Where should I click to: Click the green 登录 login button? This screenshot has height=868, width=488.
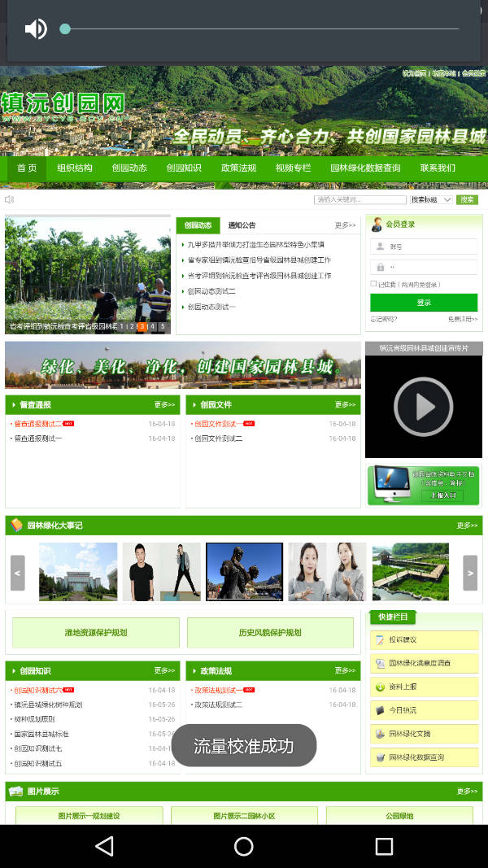coord(424,303)
